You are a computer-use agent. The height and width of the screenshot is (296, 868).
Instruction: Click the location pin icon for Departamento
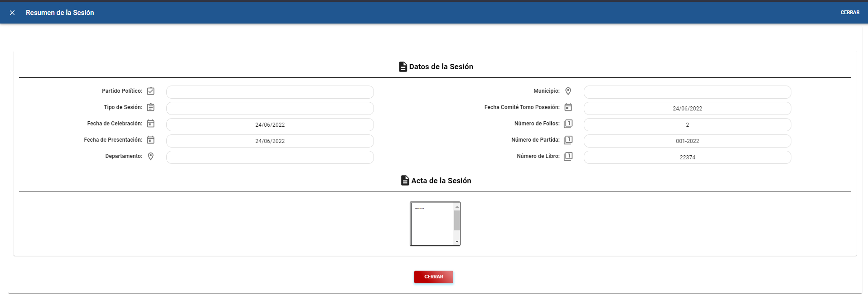(x=151, y=156)
